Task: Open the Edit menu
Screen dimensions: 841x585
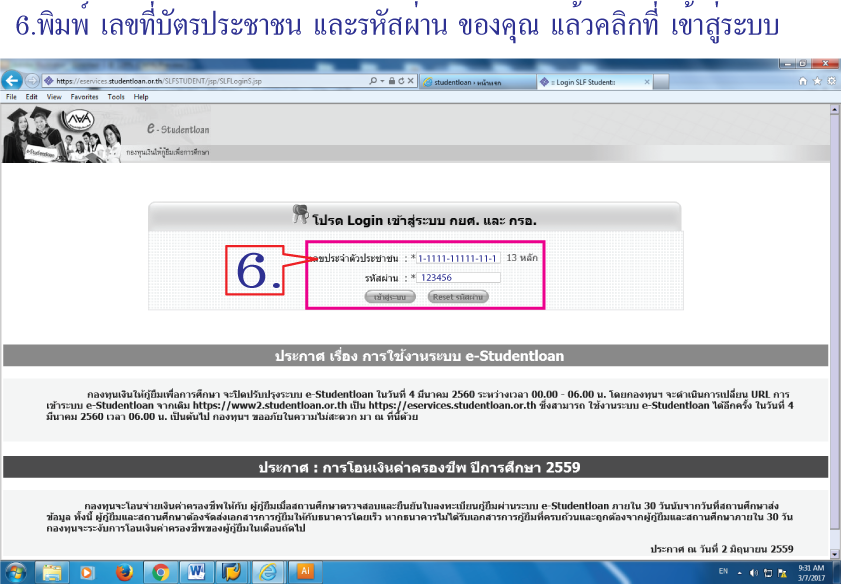Action: (x=32, y=97)
